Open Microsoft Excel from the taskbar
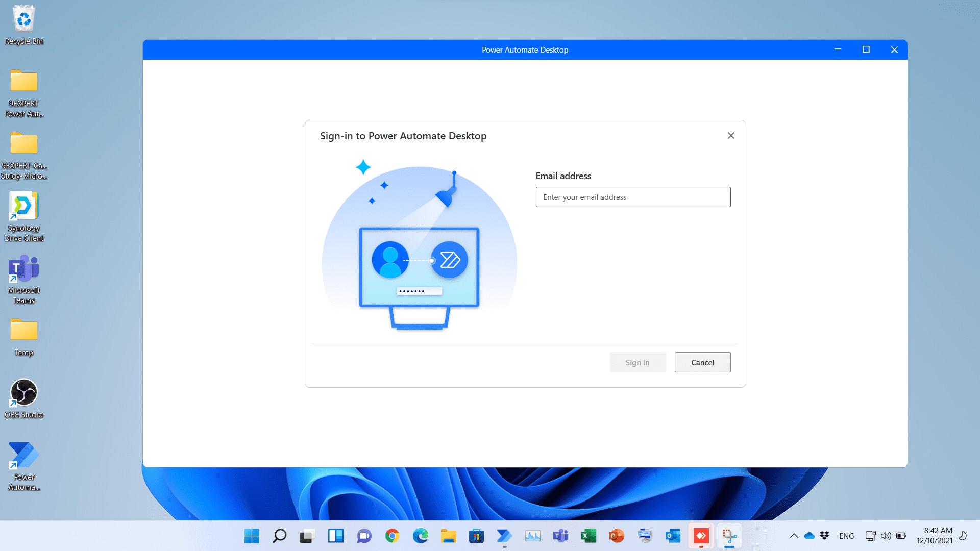Image resolution: width=980 pixels, height=551 pixels. point(589,536)
